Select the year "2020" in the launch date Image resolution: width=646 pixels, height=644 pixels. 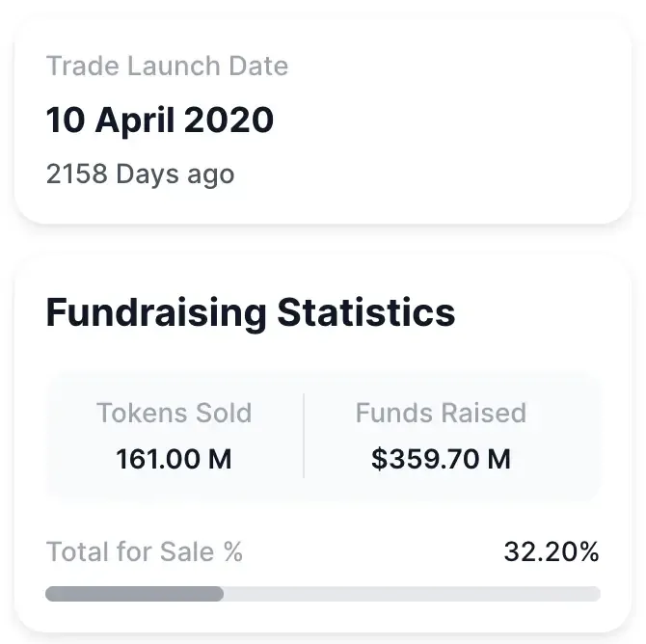(229, 121)
